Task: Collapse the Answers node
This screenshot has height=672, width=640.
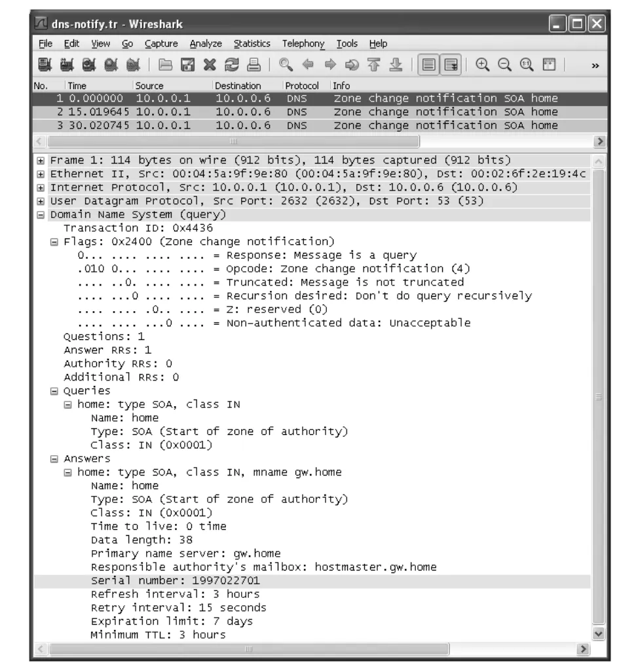Action: (54, 459)
